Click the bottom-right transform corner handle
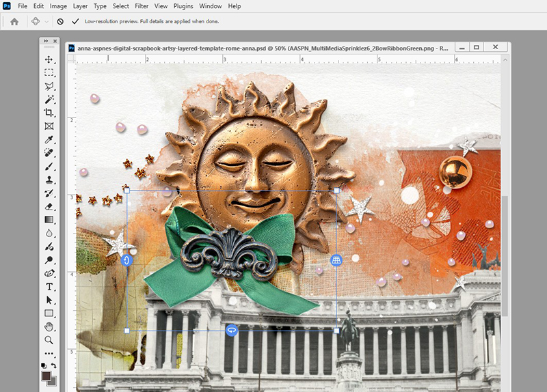 [x=336, y=331]
